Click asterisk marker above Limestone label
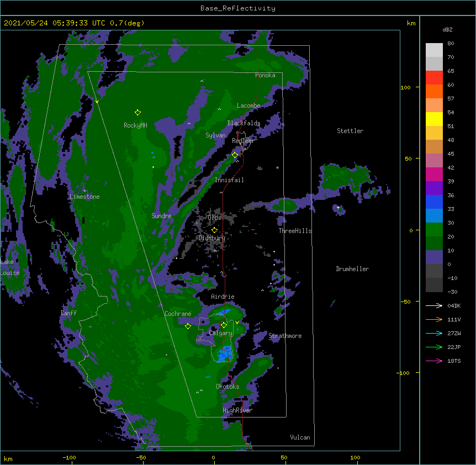Viewport: 476px width, 465px height. tap(84, 191)
